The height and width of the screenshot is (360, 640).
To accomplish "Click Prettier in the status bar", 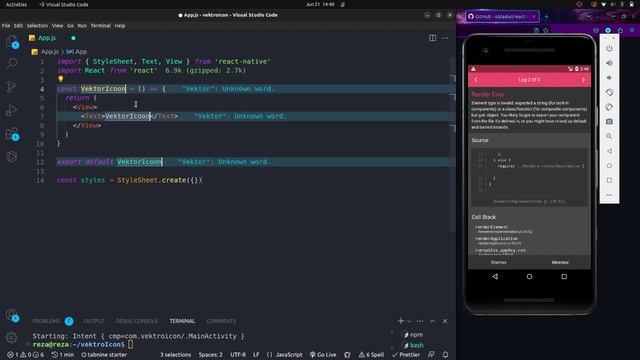I will pos(406,355).
